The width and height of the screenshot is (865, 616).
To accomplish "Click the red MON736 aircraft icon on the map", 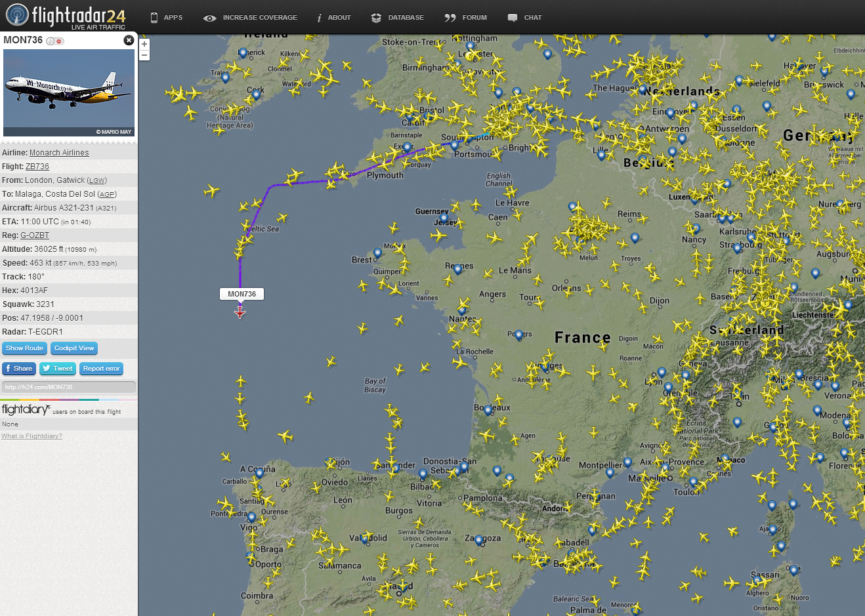I will (240, 312).
